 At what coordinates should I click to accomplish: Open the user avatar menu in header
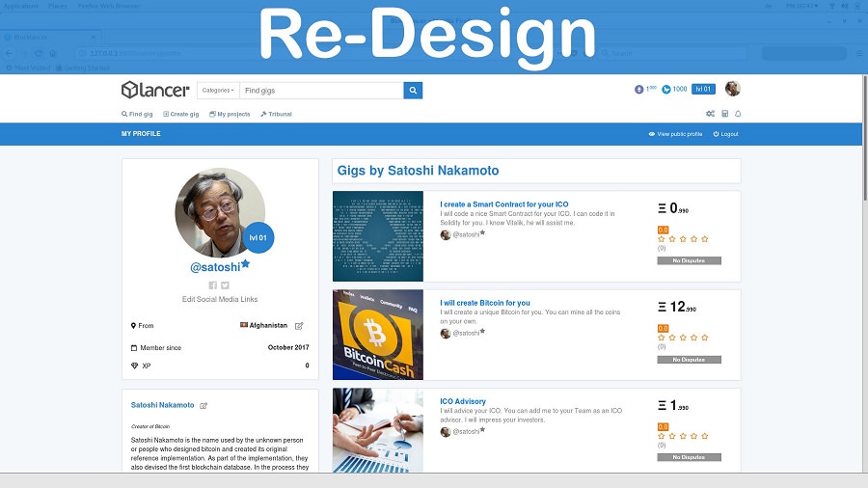pos(732,89)
